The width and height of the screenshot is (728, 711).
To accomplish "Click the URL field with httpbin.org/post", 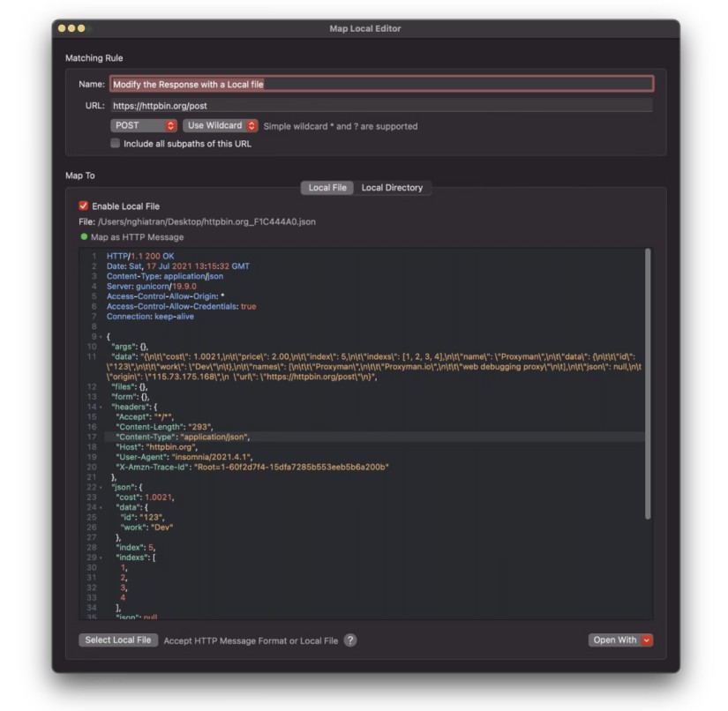I will click(x=381, y=106).
